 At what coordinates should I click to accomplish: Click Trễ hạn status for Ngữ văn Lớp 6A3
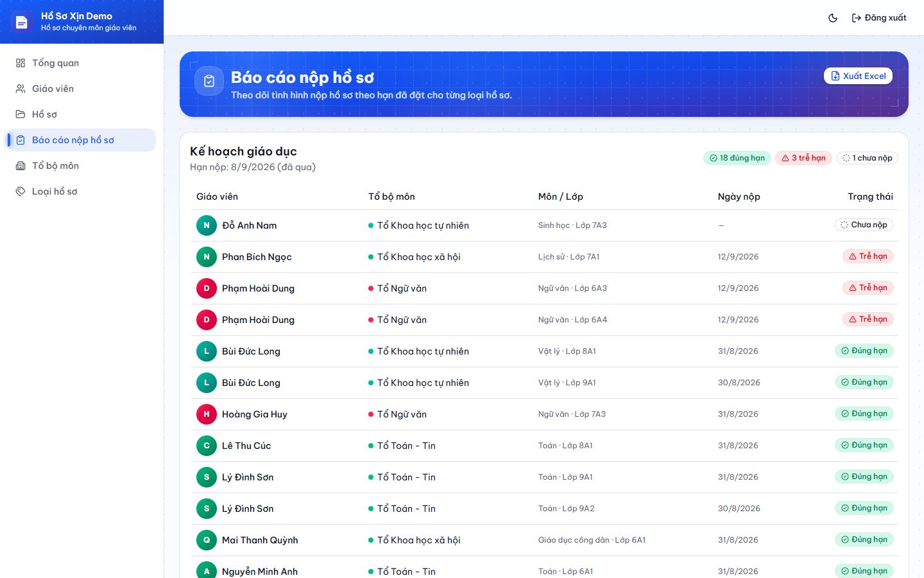point(868,288)
